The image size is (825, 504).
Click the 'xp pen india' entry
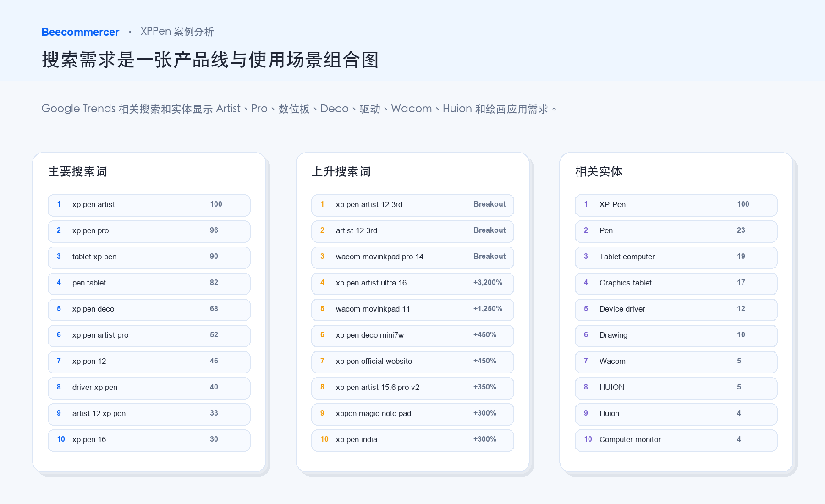[x=412, y=440]
